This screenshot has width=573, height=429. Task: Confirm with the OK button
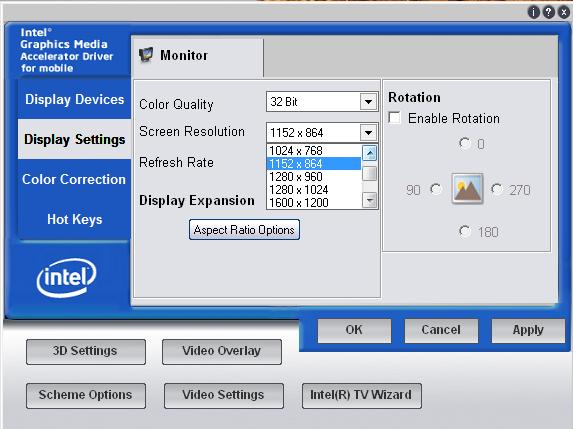354,330
